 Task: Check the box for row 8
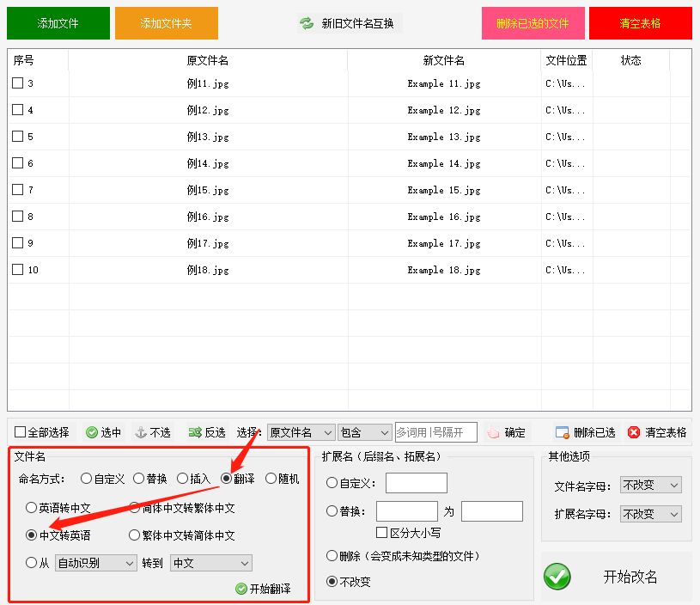pyautogui.click(x=17, y=217)
